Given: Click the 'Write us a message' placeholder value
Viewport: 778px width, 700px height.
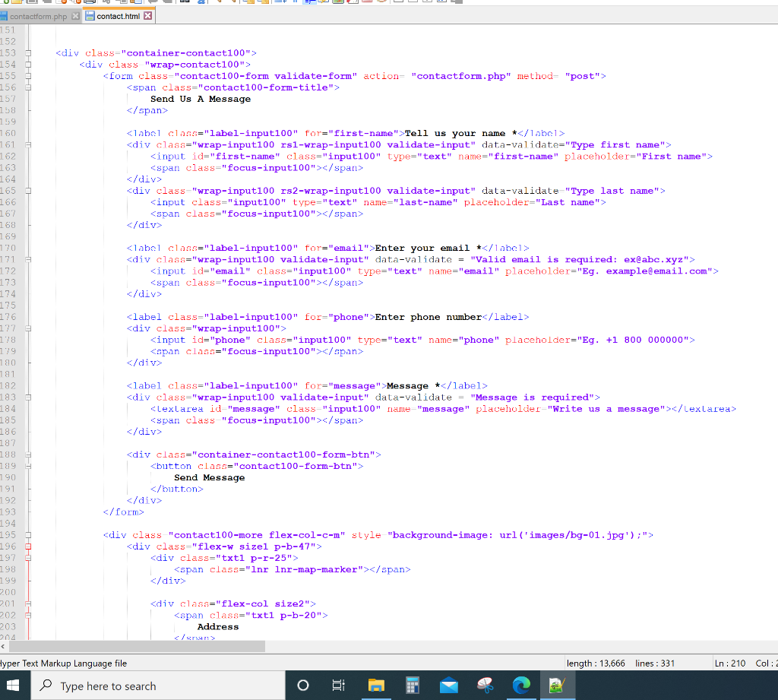Looking at the screenshot, I should pos(606,409).
